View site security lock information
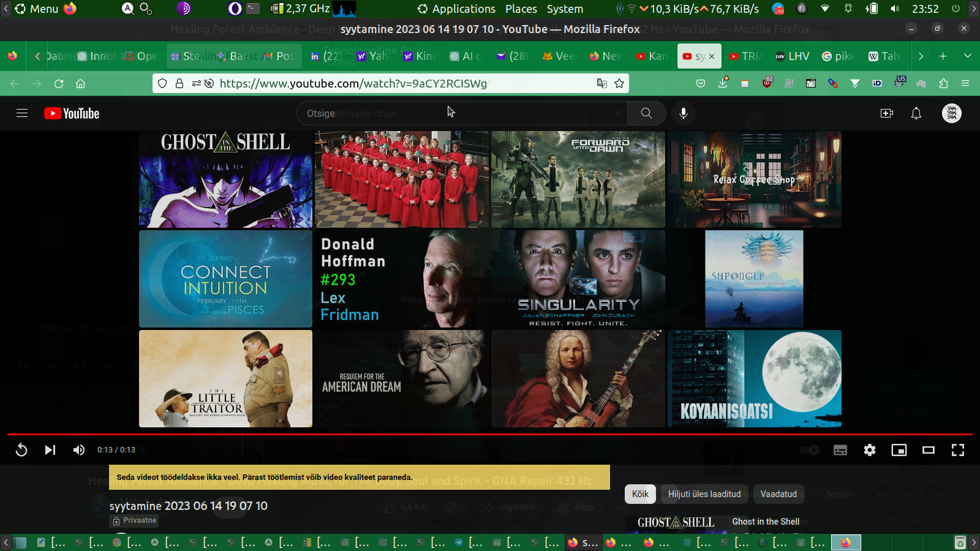 [x=179, y=84]
